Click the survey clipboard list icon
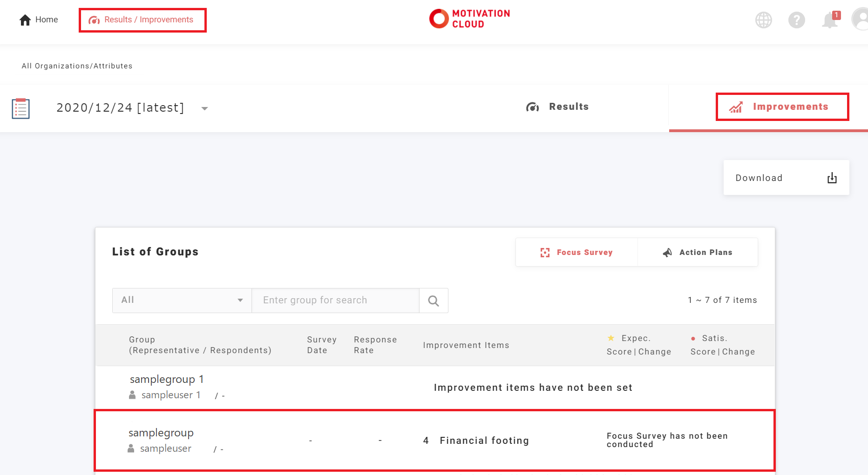The width and height of the screenshot is (868, 475). (x=21, y=108)
